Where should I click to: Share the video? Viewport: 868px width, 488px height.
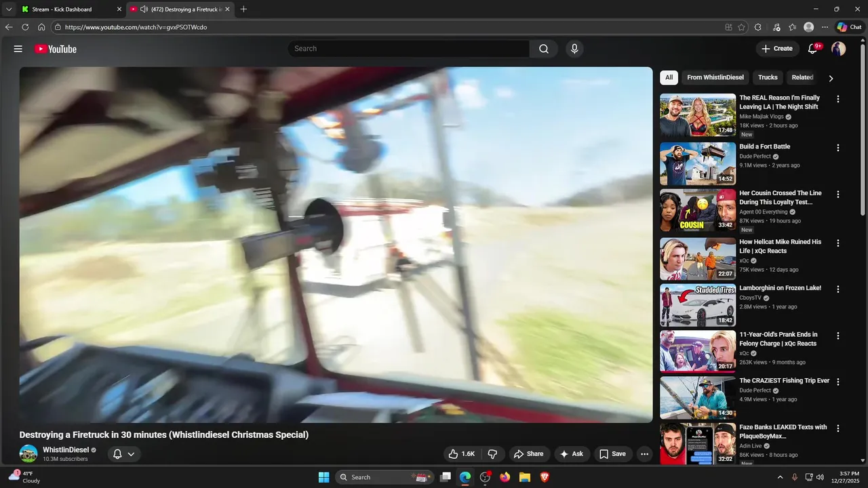(528, 454)
